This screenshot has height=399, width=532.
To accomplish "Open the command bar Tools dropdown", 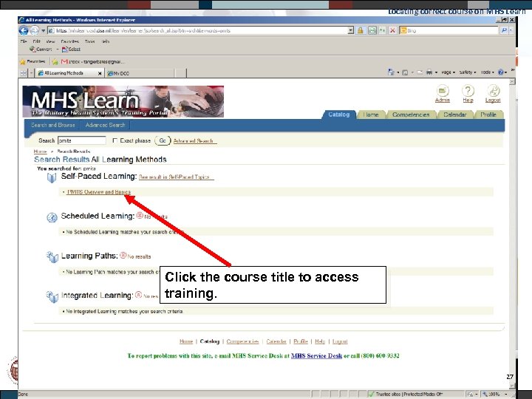I will [x=488, y=72].
